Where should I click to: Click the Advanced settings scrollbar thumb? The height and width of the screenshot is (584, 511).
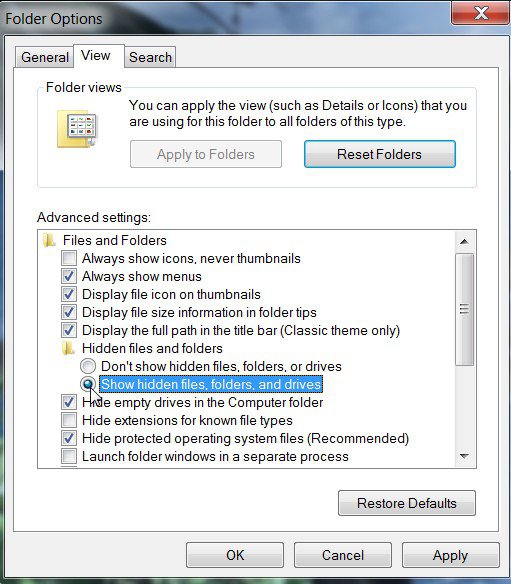464,310
